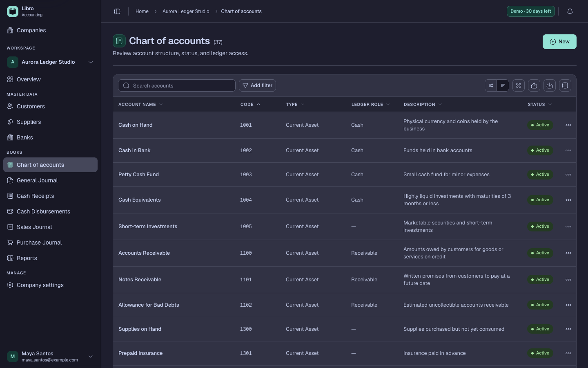This screenshot has width=588, height=368.
Task: Select the compact list view toggle
Action: tap(503, 85)
